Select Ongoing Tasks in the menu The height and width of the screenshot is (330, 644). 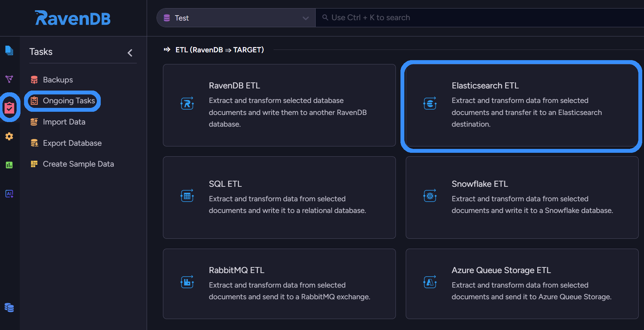tap(69, 101)
